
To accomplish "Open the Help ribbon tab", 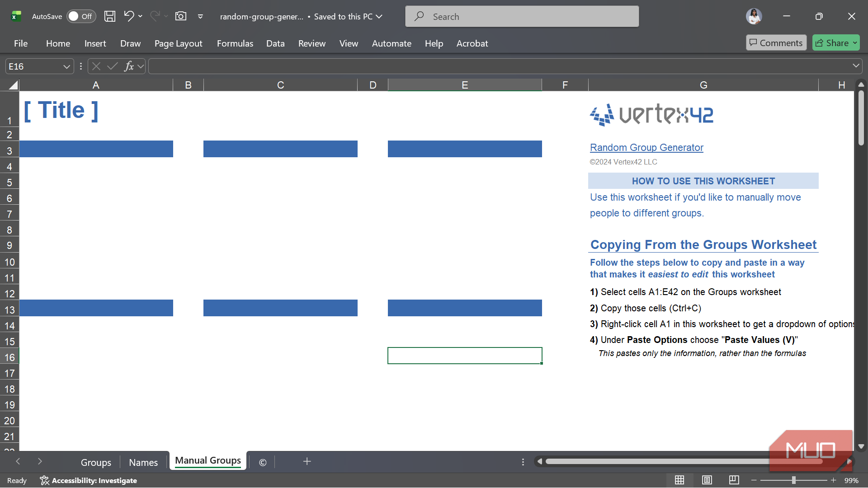I will (x=434, y=43).
